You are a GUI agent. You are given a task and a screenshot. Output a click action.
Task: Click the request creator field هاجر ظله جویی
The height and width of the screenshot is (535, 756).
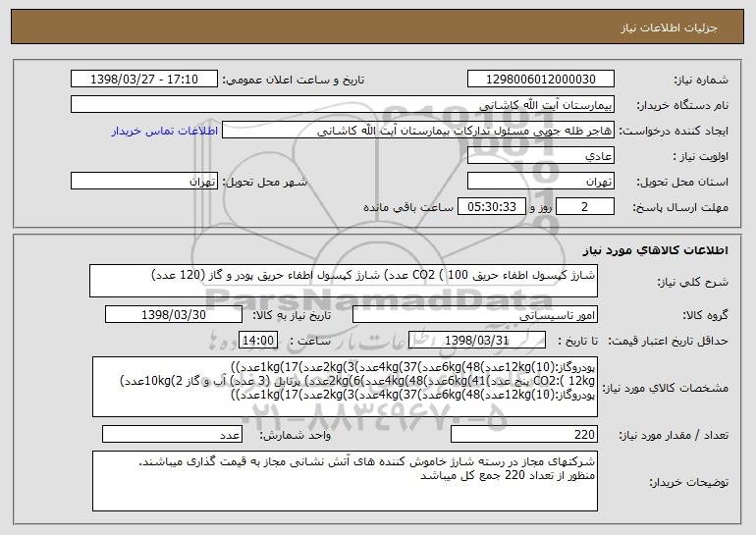[418, 131]
